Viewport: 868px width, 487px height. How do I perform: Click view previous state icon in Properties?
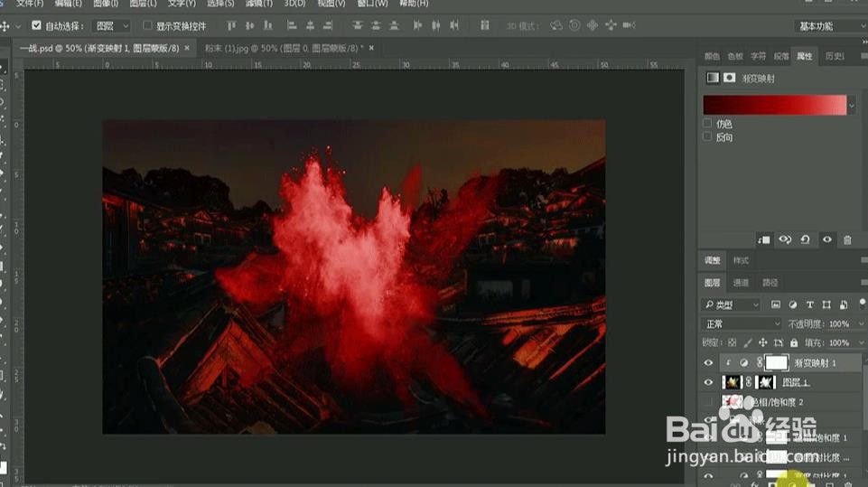(x=785, y=239)
